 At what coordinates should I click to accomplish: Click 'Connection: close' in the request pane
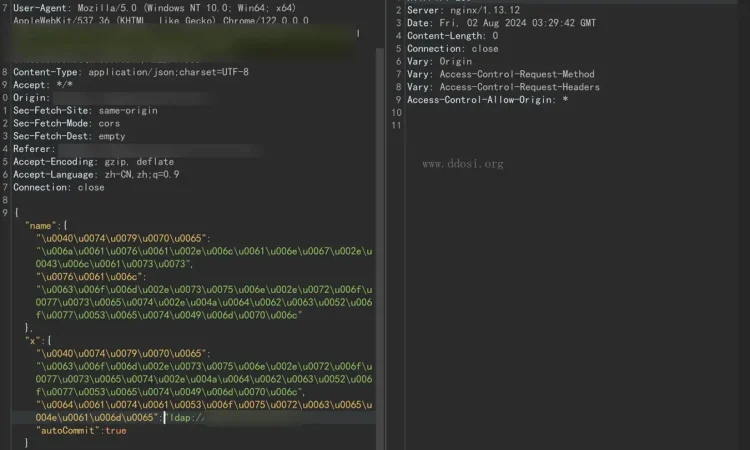click(58, 188)
